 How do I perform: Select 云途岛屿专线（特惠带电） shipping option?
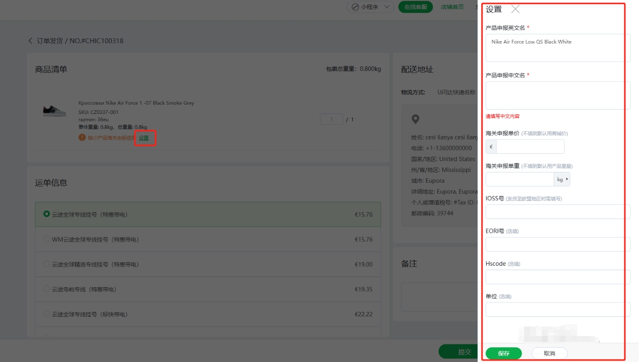(208, 289)
